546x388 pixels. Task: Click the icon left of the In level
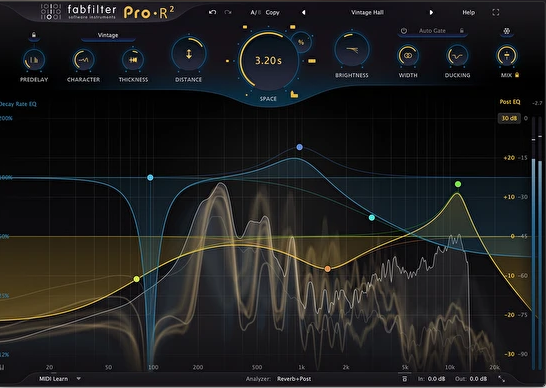click(404, 379)
